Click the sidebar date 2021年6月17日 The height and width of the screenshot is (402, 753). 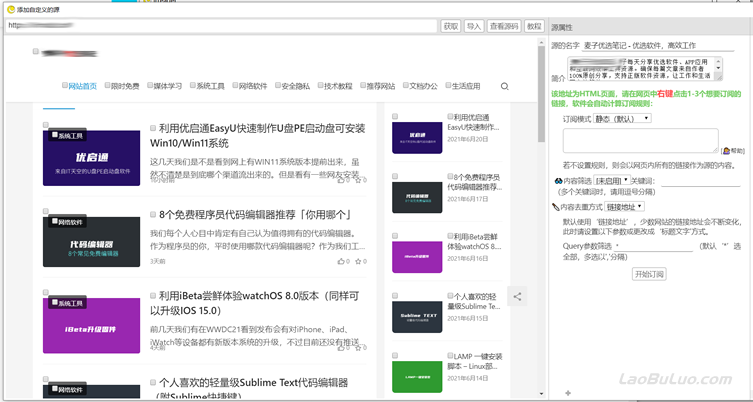click(x=468, y=198)
